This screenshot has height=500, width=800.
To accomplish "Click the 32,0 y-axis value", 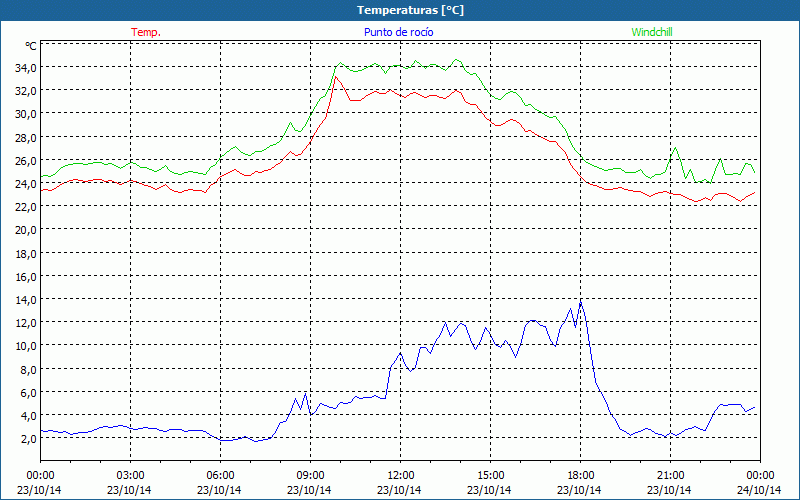I will pyautogui.click(x=26, y=91).
